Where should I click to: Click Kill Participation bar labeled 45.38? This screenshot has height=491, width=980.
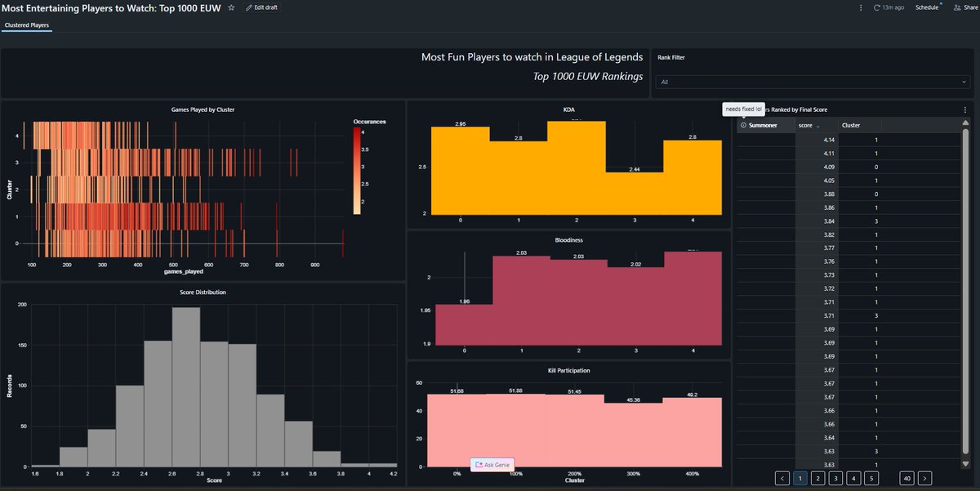pyautogui.click(x=634, y=435)
